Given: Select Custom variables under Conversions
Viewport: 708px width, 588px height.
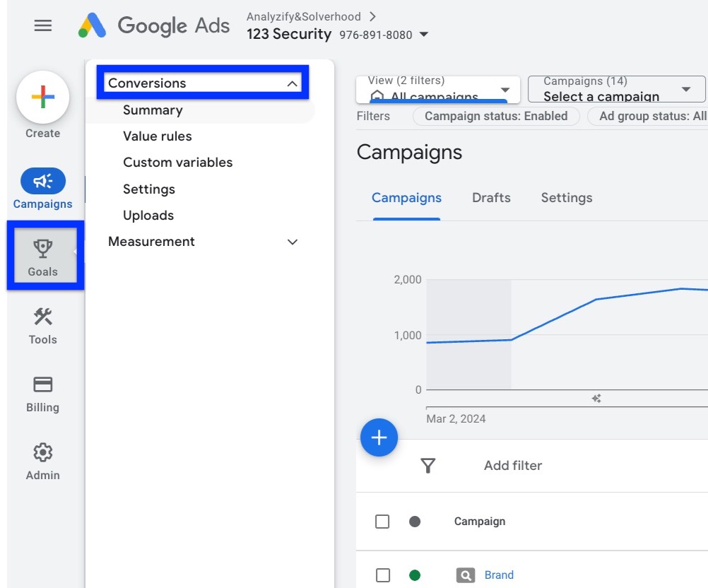Looking at the screenshot, I should click(178, 163).
